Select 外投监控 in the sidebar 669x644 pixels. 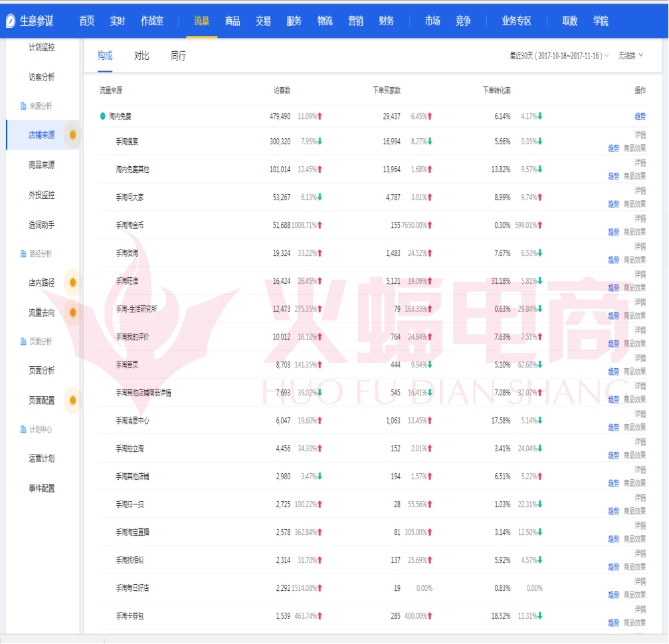tap(42, 195)
